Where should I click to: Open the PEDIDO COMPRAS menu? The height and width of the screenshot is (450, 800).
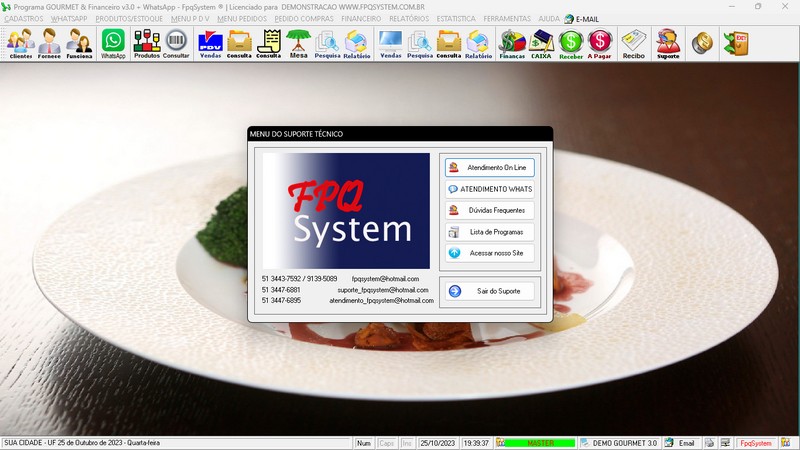pos(304,18)
